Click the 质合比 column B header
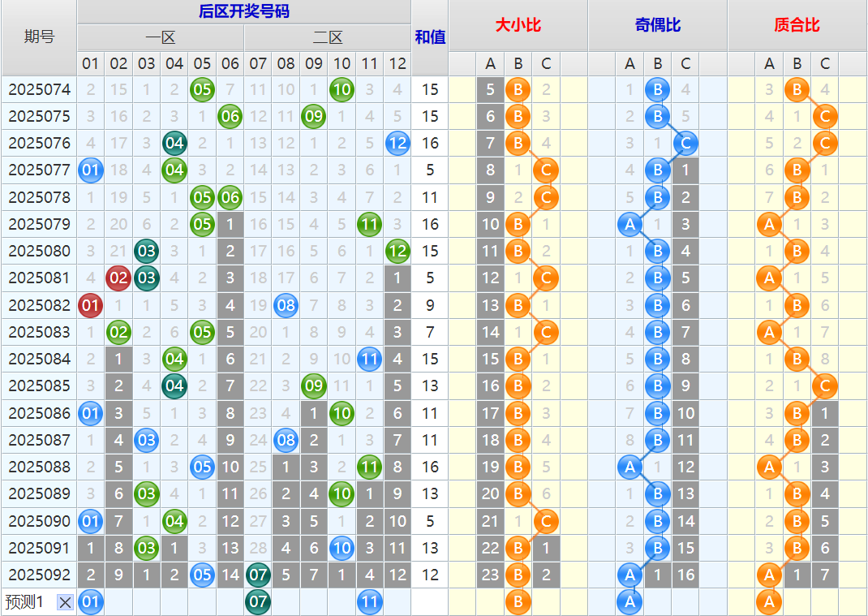Viewport: 868px width, 616px height. pos(797,63)
